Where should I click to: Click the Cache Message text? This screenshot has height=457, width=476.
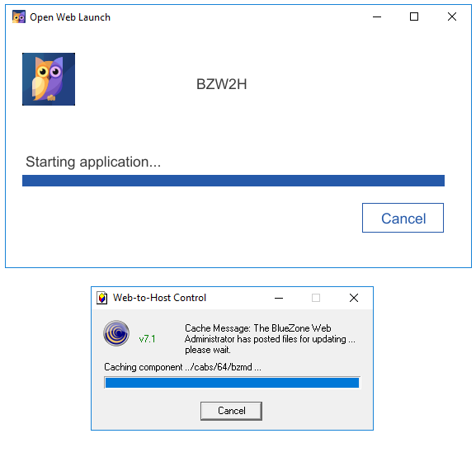point(270,339)
